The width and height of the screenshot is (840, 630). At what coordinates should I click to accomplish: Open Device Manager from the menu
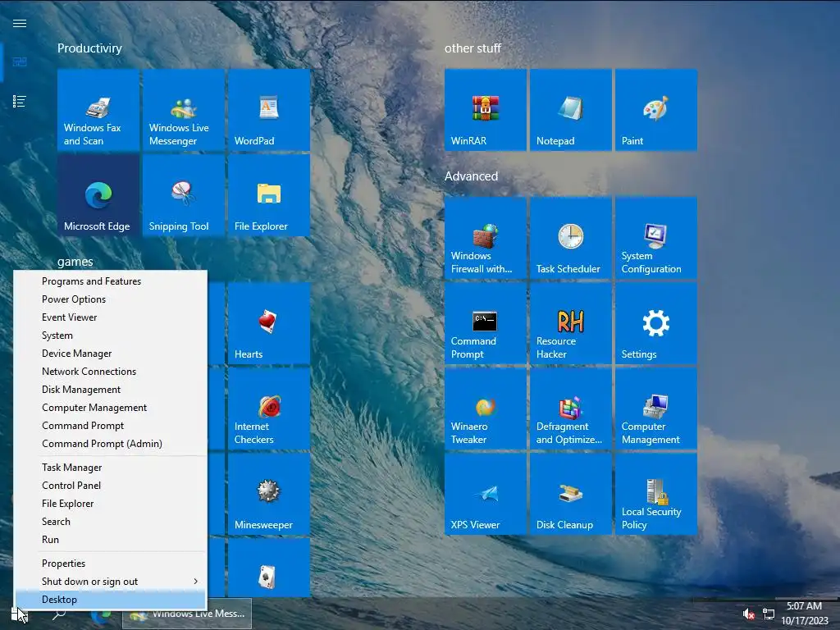click(x=111, y=354)
